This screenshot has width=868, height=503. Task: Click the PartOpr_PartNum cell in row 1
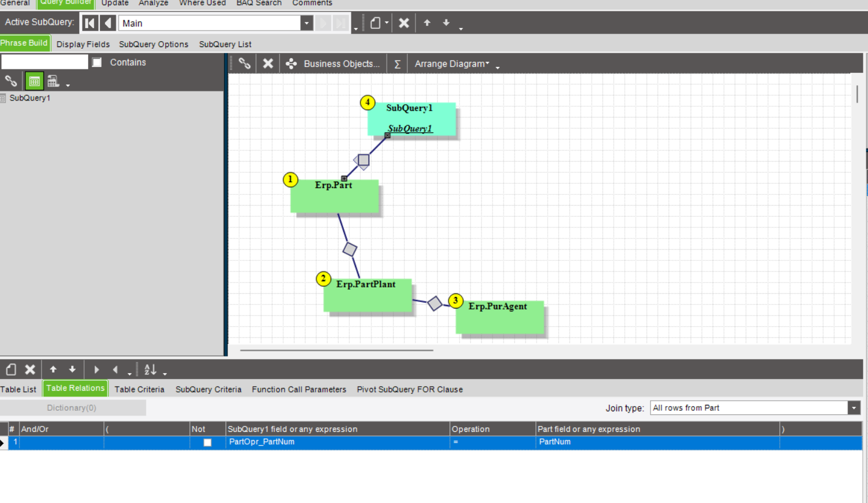(x=337, y=442)
